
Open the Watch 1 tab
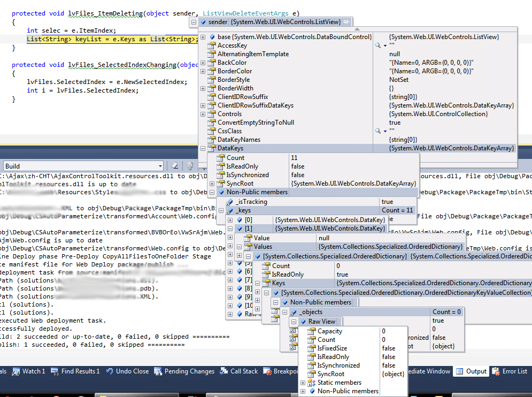[28, 371]
